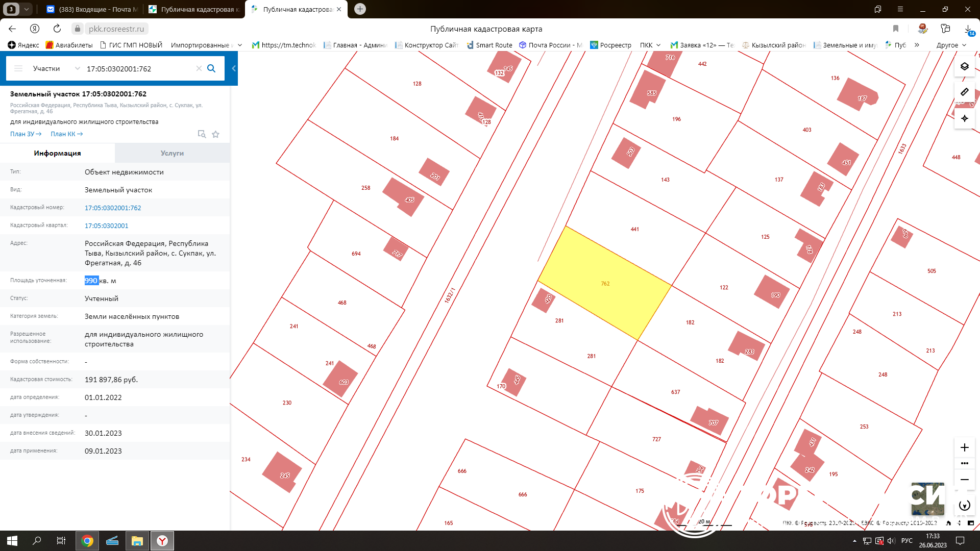Image resolution: width=980 pixels, height=551 pixels.
Task: Open Авиабилеты bookmark
Action: click(x=69, y=45)
